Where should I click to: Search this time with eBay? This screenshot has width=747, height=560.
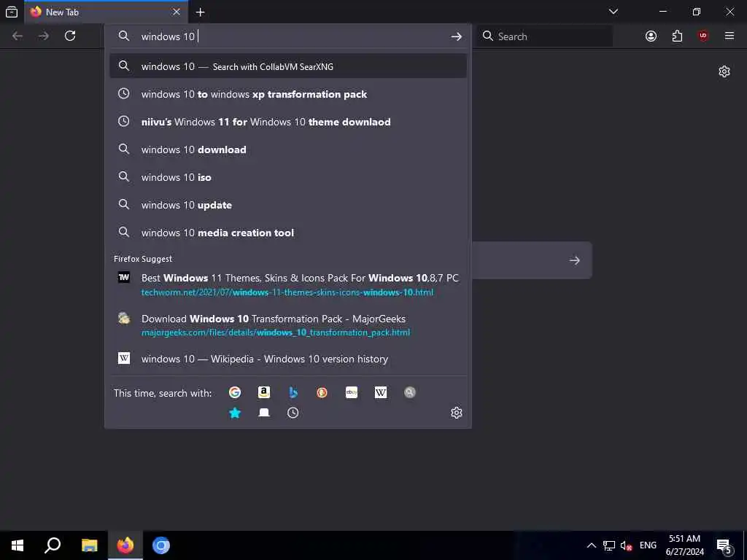(352, 392)
